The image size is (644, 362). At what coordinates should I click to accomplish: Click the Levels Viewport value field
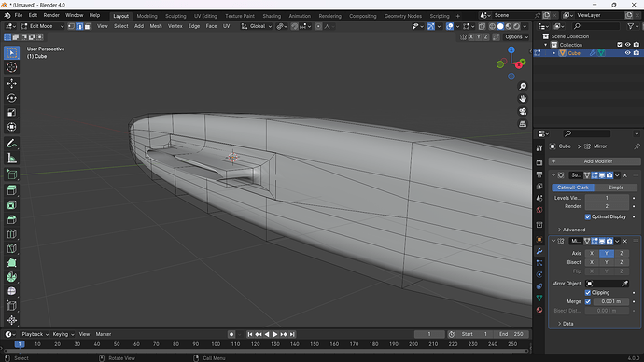click(607, 198)
